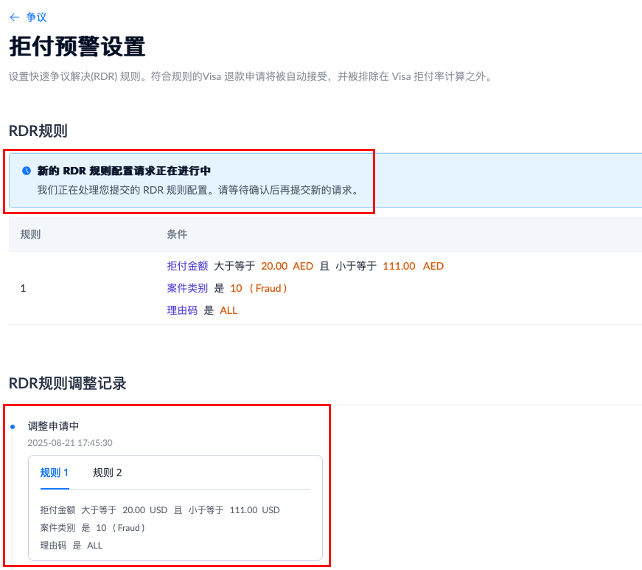This screenshot has width=642, height=570.
Task: Go back via the 争议 breadcrumb link
Action: tap(36, 17)
